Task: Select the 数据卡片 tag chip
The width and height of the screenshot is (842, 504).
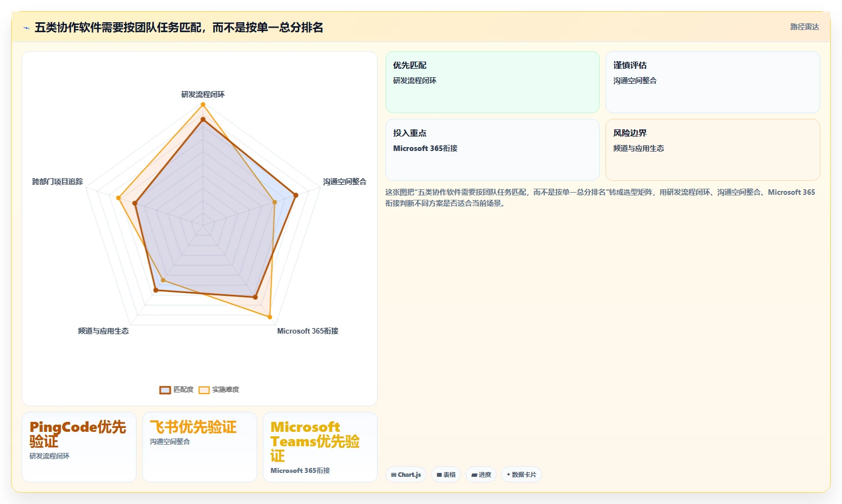Action: click(x=522, y=475)
